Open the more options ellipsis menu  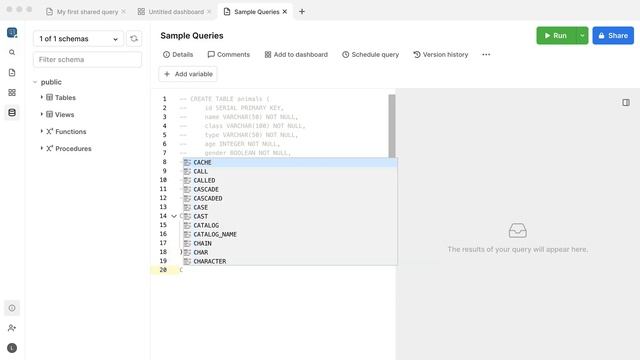click(486, 54)
